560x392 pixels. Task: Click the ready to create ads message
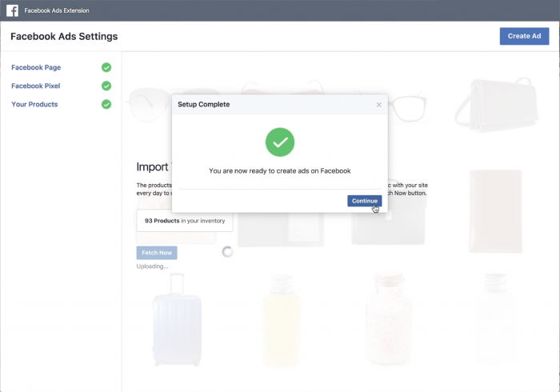pyautogui.click(x=280, y=171)
